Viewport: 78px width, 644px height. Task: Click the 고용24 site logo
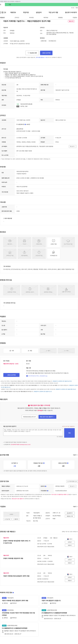[x=3, y=12]
